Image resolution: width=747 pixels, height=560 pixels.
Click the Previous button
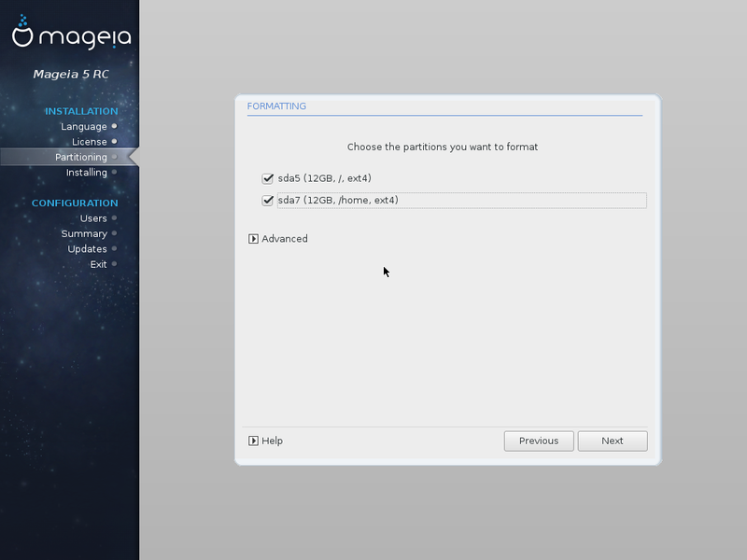click(x=539, y=441)
